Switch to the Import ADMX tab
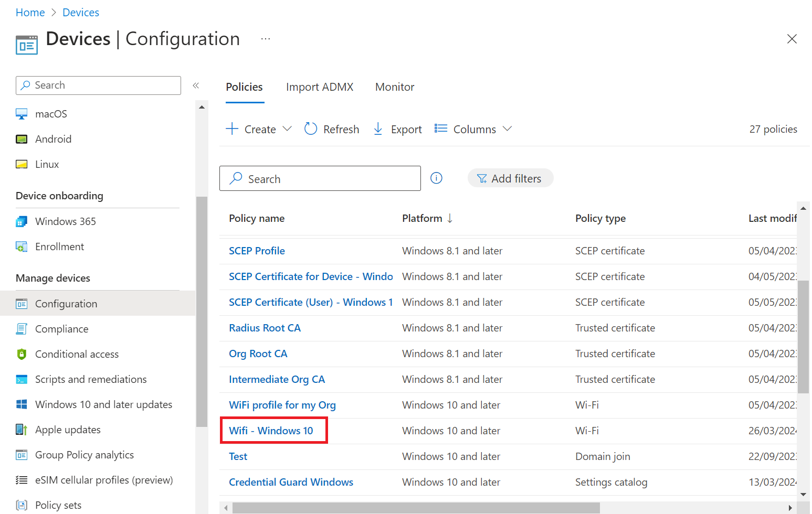The image size is (812, 514). (x=320, y=87)
